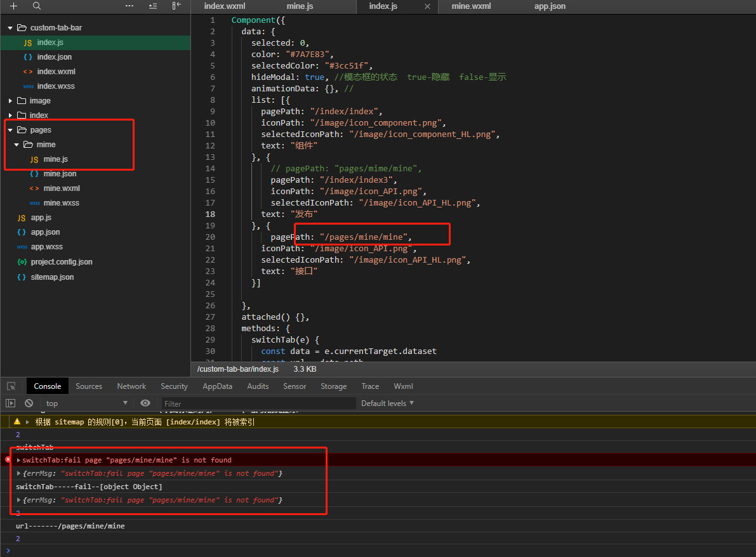Open the explorer more options ellipsis
This screenshot has height=557, width=756.
[129, 6]
